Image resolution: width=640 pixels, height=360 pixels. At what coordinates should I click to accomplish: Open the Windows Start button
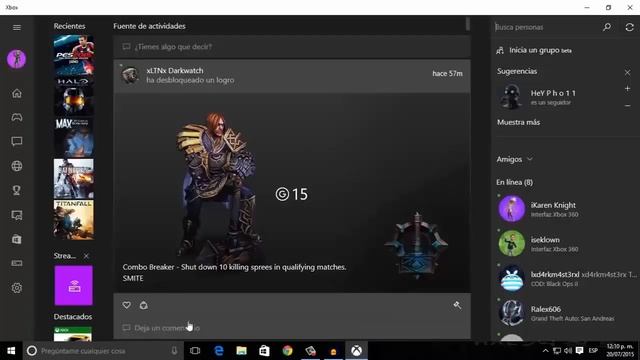pyautogui.click(x=11, y=351)
